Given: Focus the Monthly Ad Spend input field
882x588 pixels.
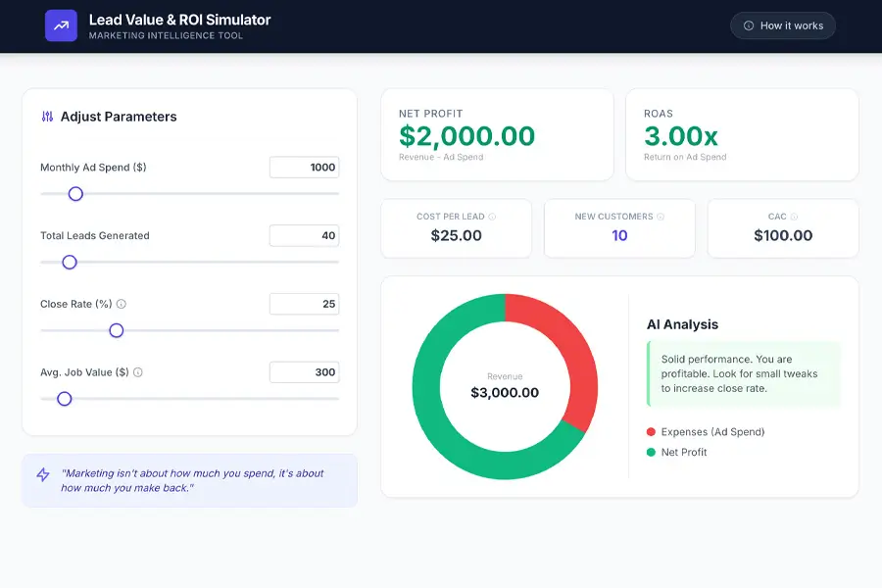Looking at the screenshot, I should coord(304,168).
